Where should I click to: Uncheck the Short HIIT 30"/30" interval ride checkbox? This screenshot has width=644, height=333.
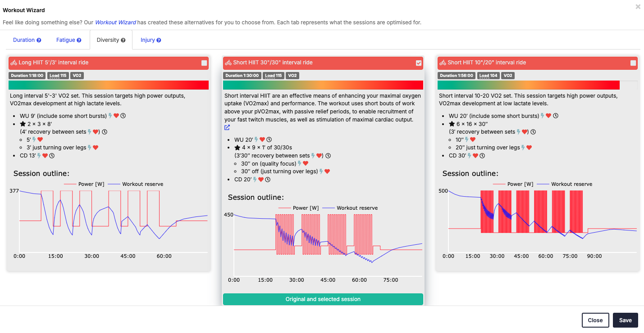pyautogui.click(x=419, y=63)
